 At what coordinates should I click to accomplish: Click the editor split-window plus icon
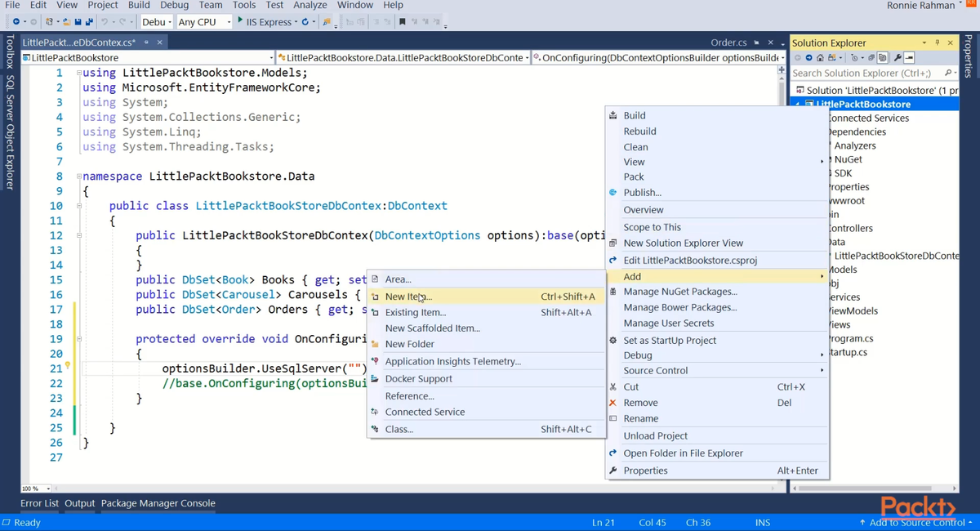782,71
